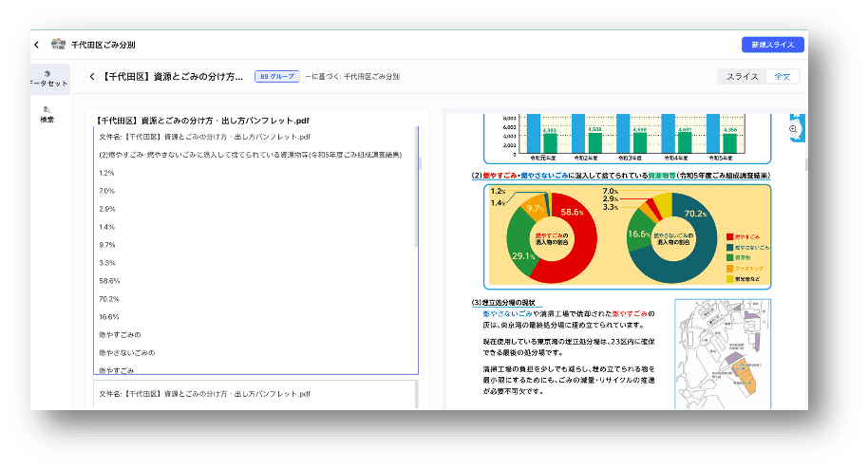Click the 58.6% line in slice text
This screenshot has height=469, width=868.
point(109,281)
